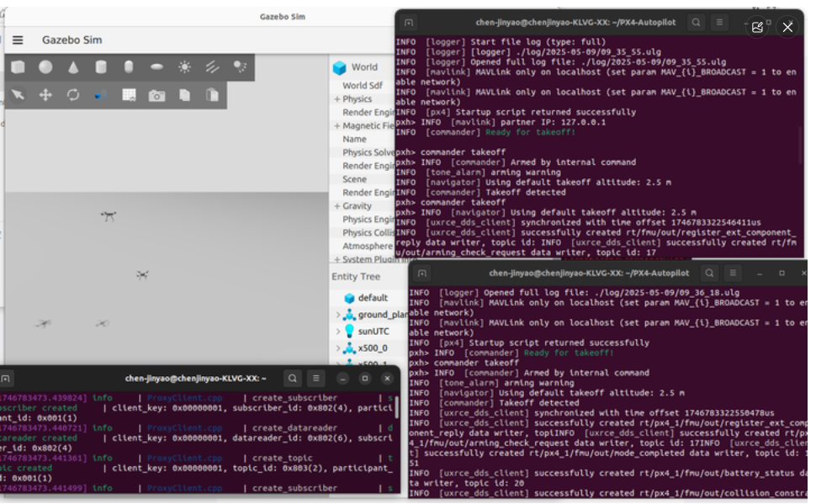The height and width of the screenshot is (504, 816).
Task: Search in the bottom-left terminal window
Action: pos(293,379)
